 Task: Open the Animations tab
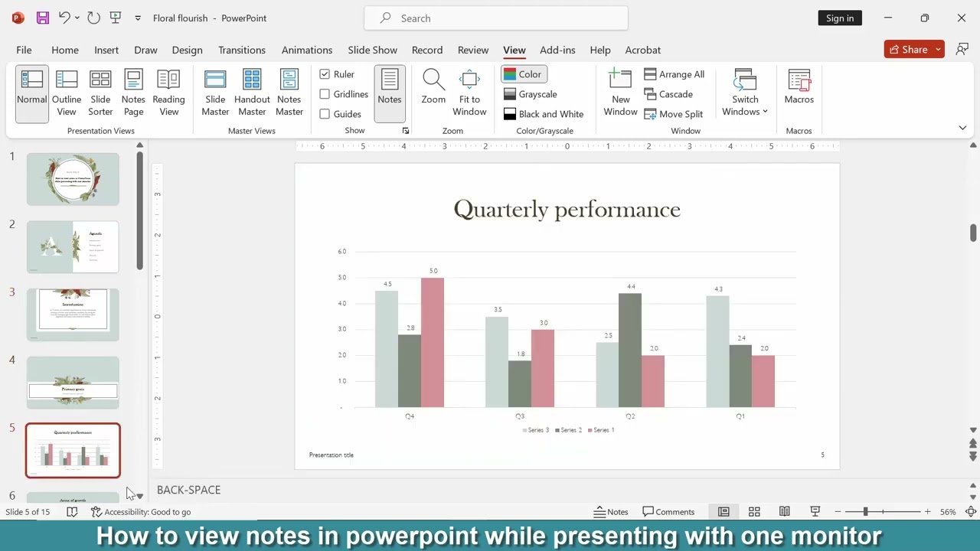coord(307,50)
